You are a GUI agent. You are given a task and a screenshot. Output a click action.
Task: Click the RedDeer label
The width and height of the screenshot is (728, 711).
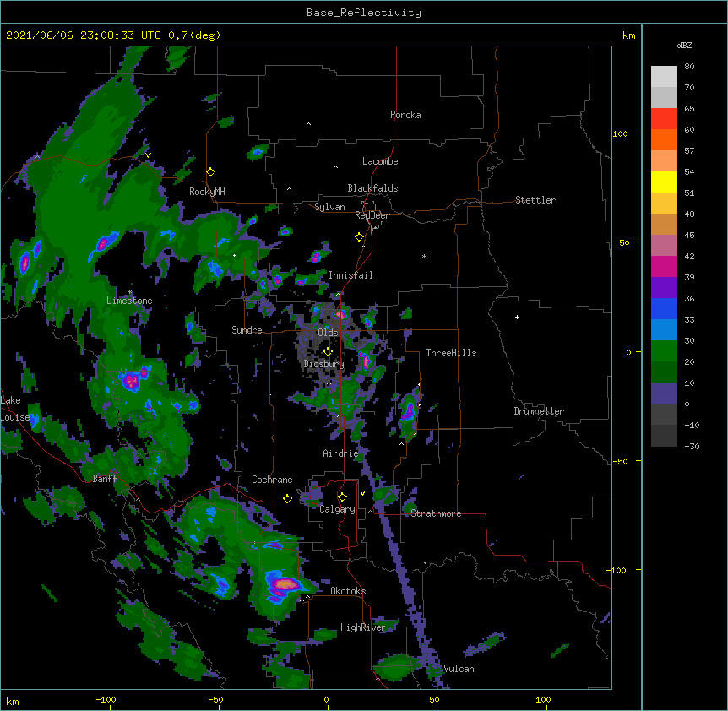coord(372,215)
